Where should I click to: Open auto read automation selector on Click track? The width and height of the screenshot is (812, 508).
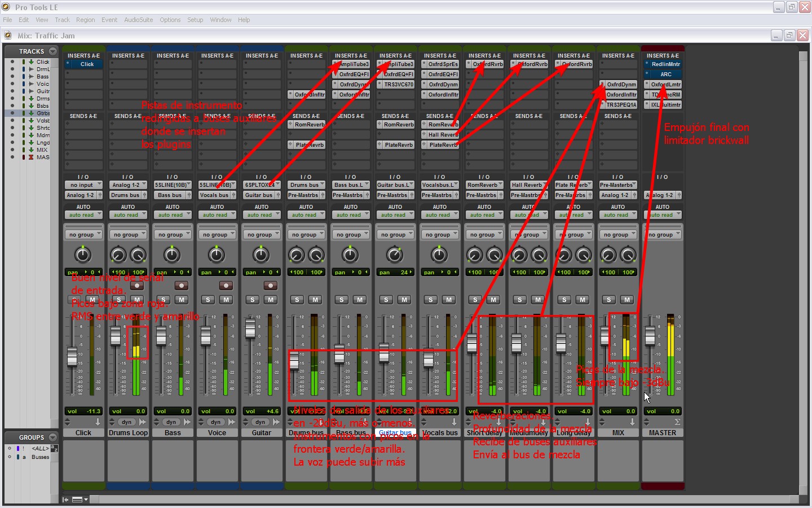83,215
